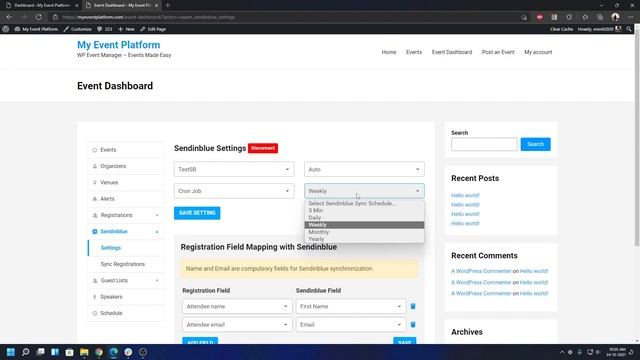
Task: Click the blue Search button
Action: pos(535,144)
